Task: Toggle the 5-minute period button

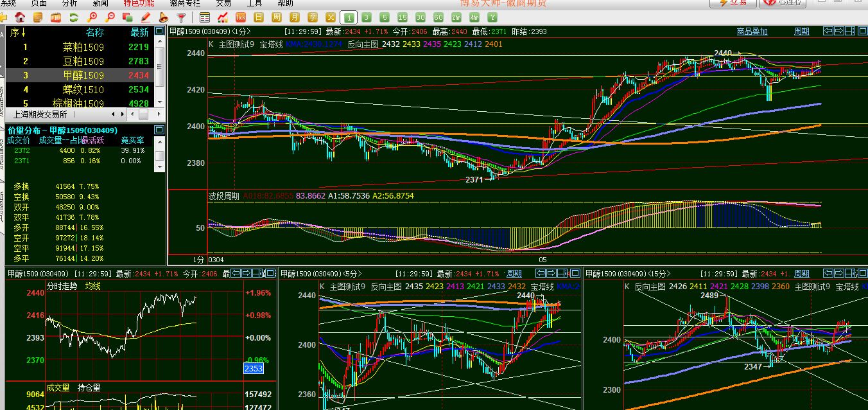Action: [x=384, y=17]
